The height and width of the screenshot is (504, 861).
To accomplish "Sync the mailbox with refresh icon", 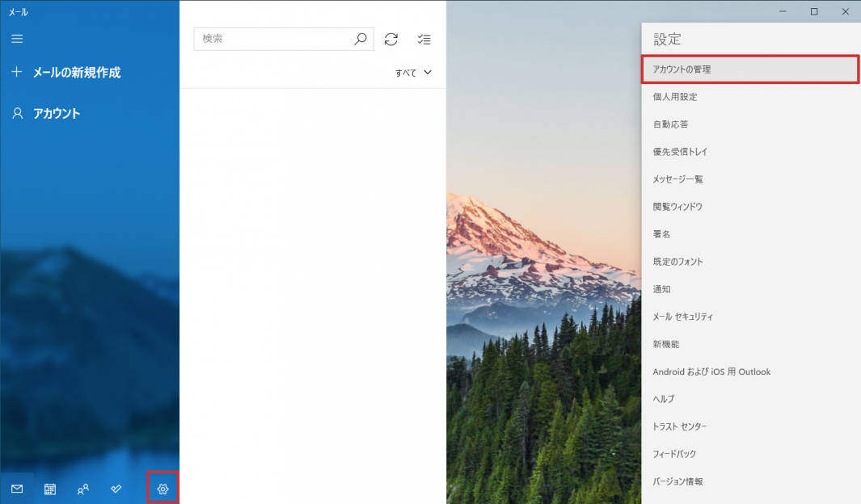I will (x=391, y=39).
